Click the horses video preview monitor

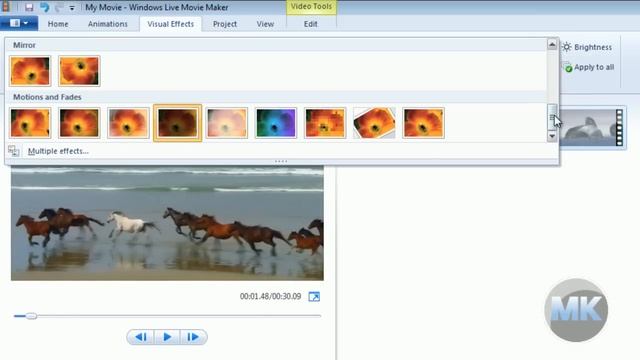point(167,223)
